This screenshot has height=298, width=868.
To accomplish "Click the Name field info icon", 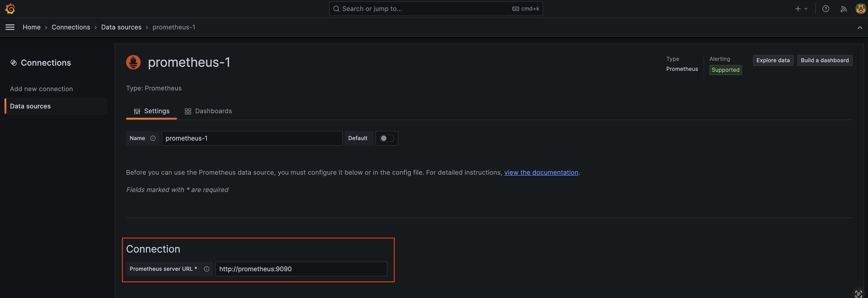I will (x=153, y=138).
